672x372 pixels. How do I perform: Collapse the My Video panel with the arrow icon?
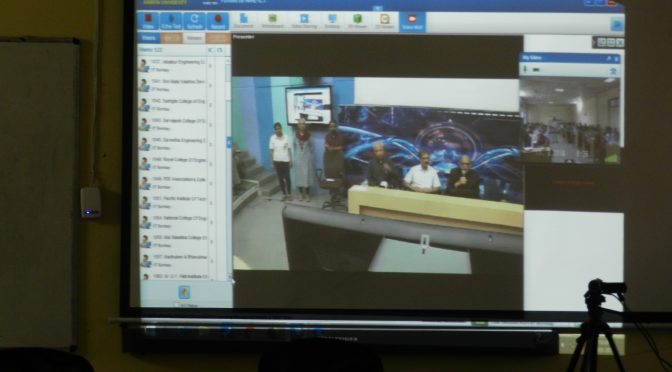click(x=613, y=71)
